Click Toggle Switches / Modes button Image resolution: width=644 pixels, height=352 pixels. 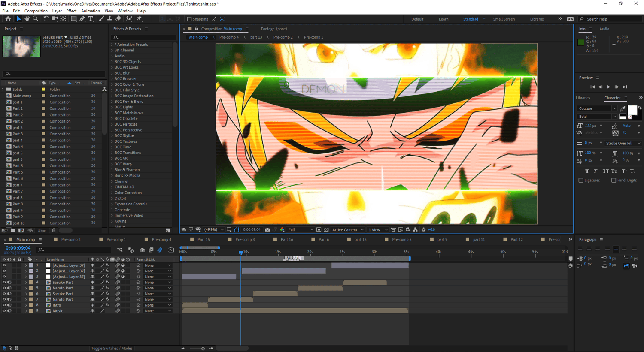click(111, 348)
